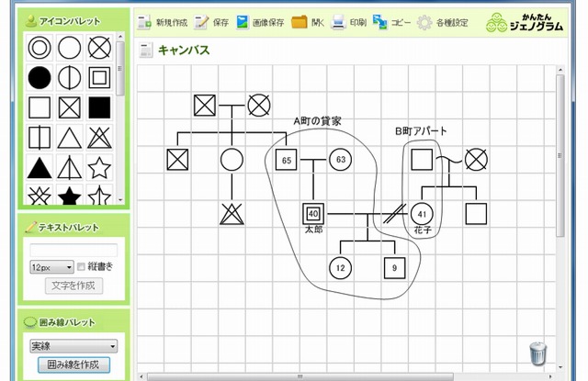Select the double circle palette icon
This screenshot has width=588, height=381.
pyautogui.click(x=40, y=49)
